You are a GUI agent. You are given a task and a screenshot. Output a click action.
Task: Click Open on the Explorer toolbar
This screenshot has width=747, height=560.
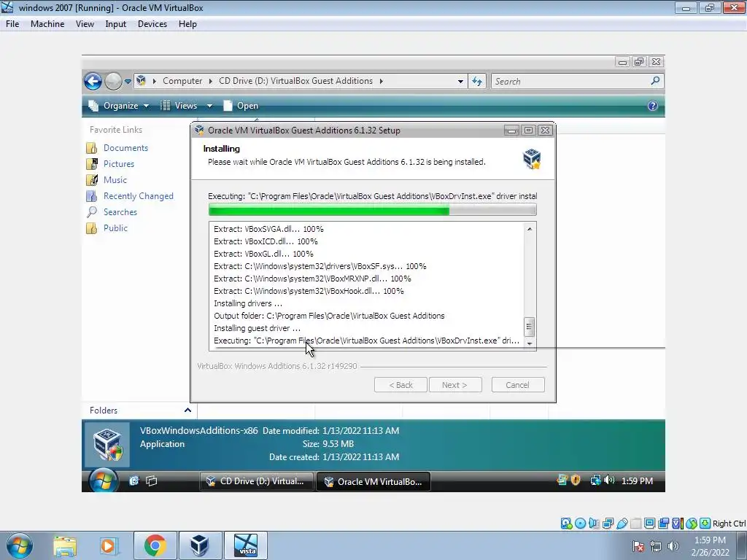(x=241, y=106)
